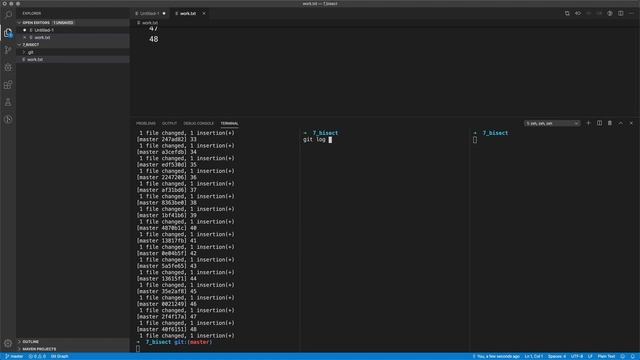The width and height of the screenshot is (640, 360).
Task: Create a new terminal with plus icon
Action: tap(588, 123)
